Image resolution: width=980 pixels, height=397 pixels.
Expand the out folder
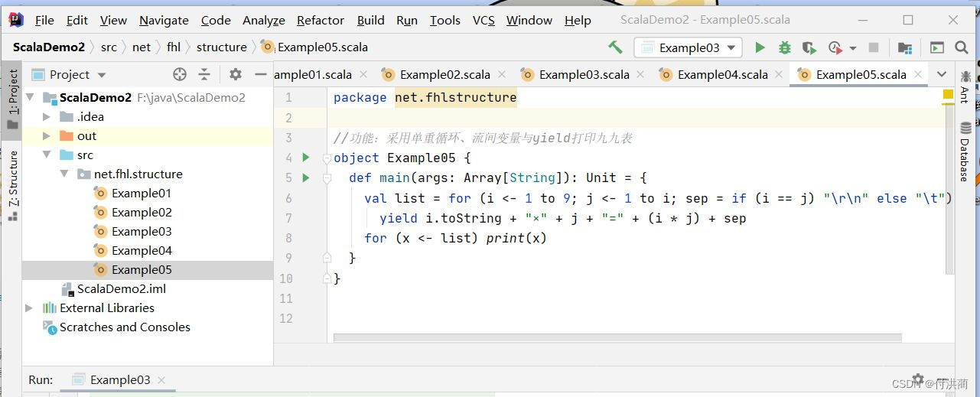[x=47, y=135]
